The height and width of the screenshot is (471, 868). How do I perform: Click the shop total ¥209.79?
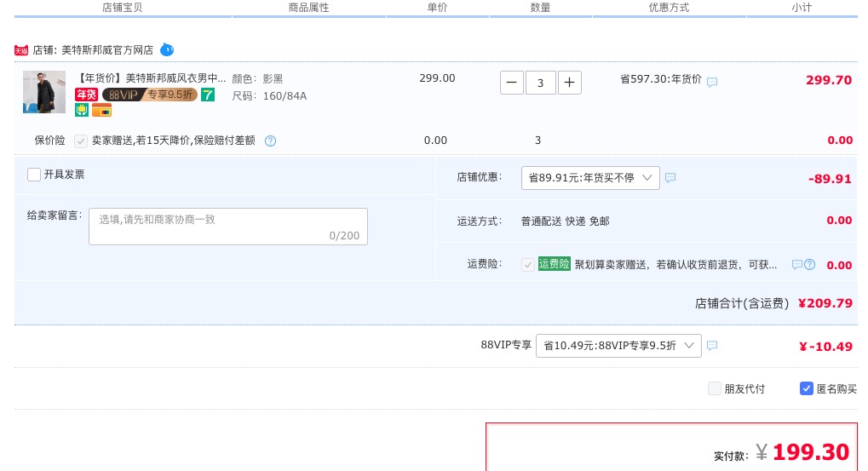point(825,303)
